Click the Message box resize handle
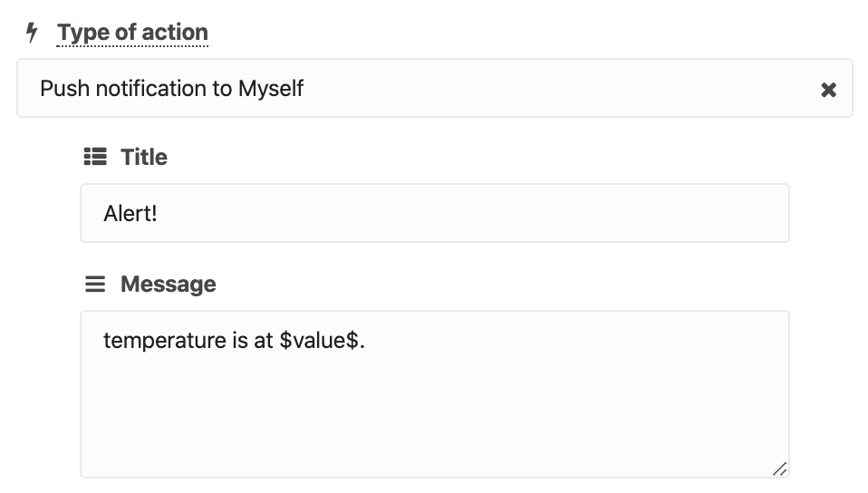This screenshot has height=493, width=868. [779, 469]
